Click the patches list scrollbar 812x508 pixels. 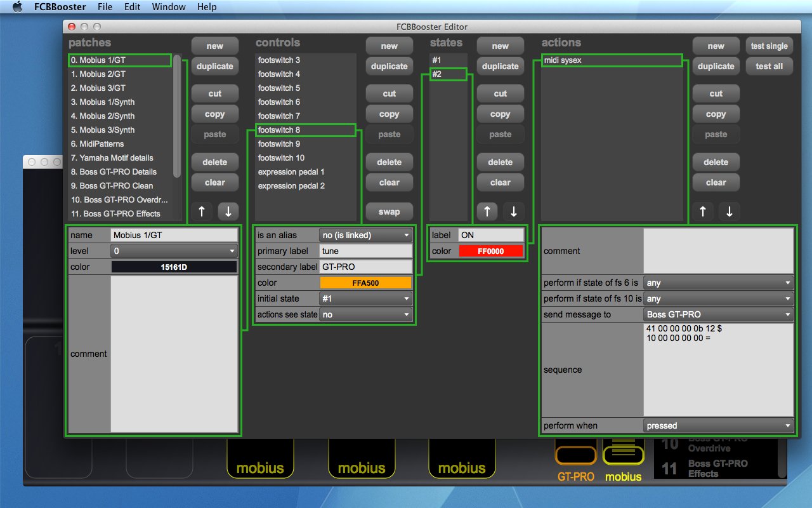[x=177, y=116]
